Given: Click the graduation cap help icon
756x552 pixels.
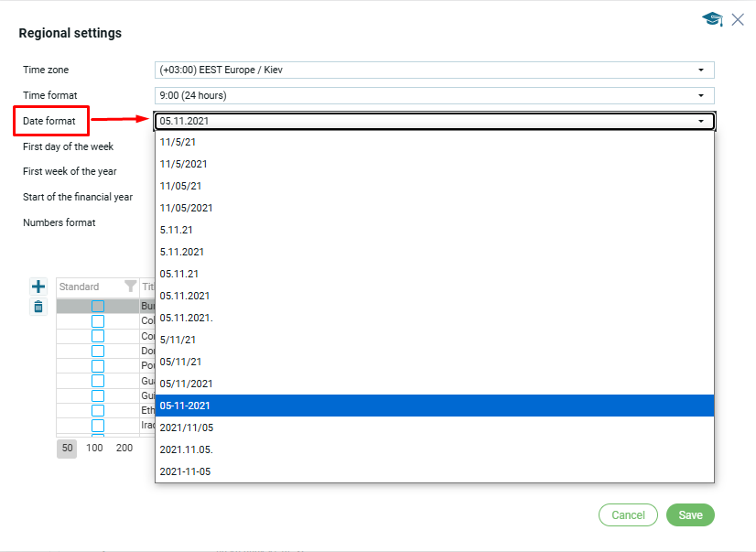Looking at the screenshot, I should [712, 19].
